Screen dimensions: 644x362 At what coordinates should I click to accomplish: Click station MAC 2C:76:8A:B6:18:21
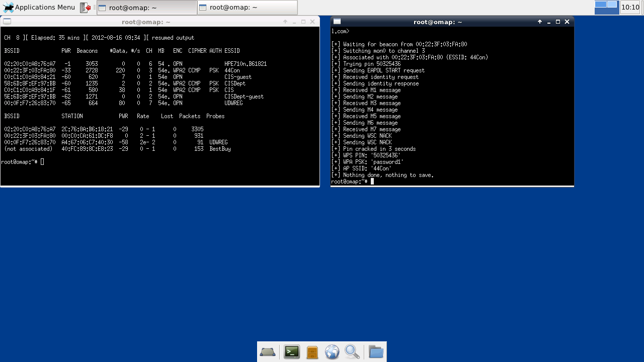[87, 129]
